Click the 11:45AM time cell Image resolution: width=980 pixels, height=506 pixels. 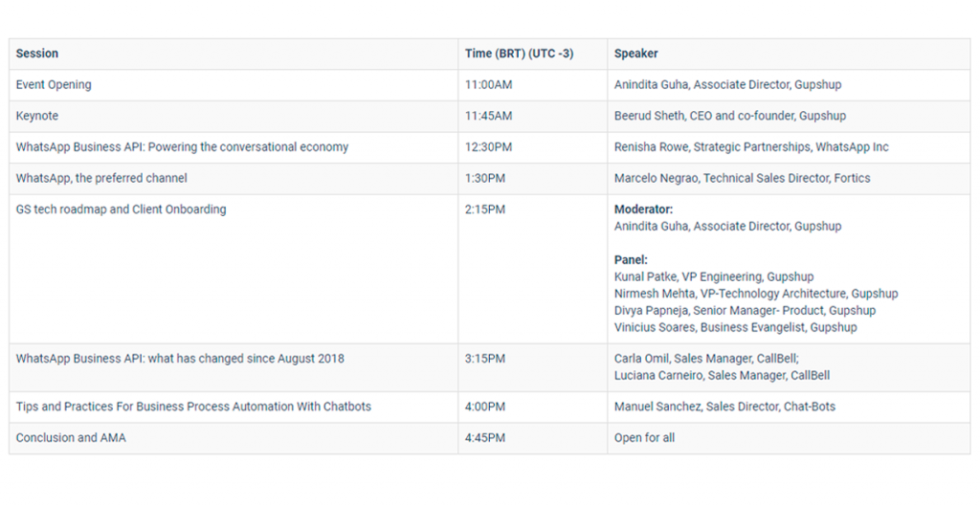click(488, 116)
